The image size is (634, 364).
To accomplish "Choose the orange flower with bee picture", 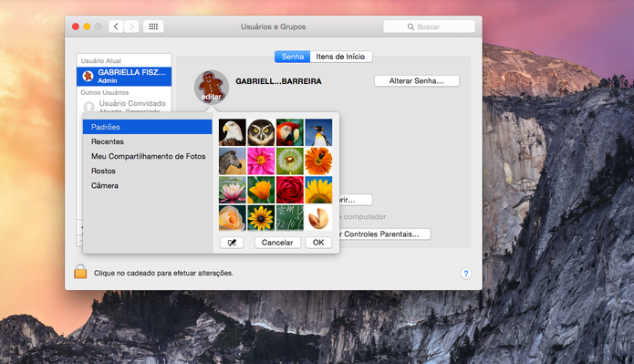I will pos(318,161).
